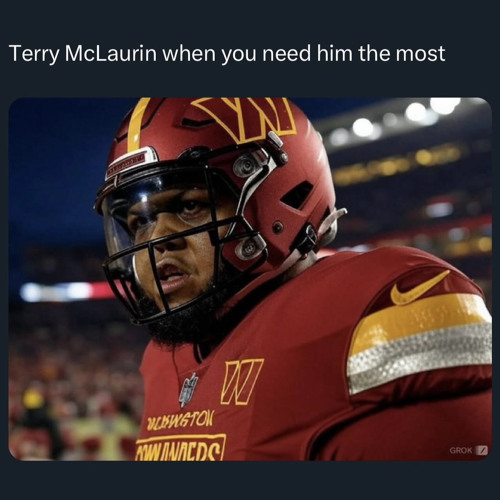The height and width of the screenshot is (500, 500).
Task: Click the gold shoulder stripe
Action: pyautogui.click(x=420, y=320)
